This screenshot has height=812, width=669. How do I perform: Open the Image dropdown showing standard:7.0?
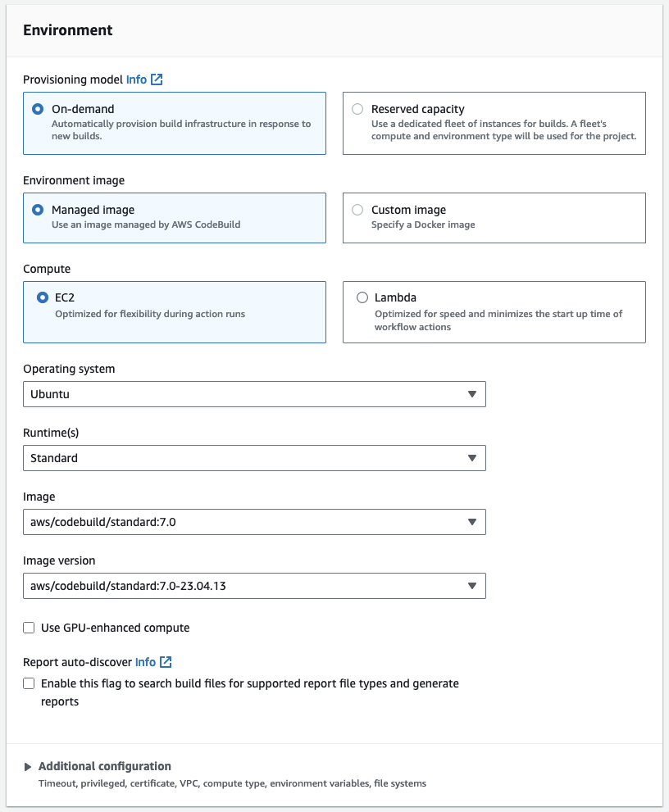tap(254, 522)
